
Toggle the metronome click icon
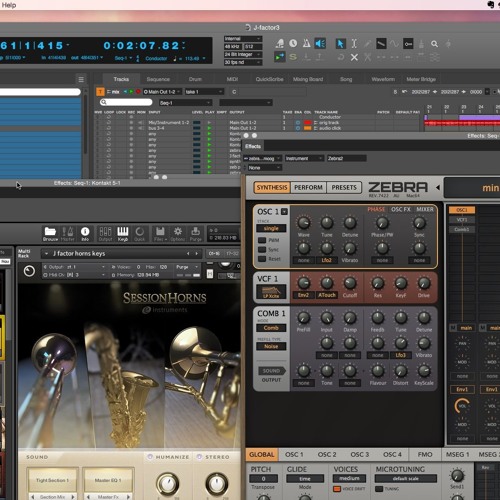pos(306,43)
